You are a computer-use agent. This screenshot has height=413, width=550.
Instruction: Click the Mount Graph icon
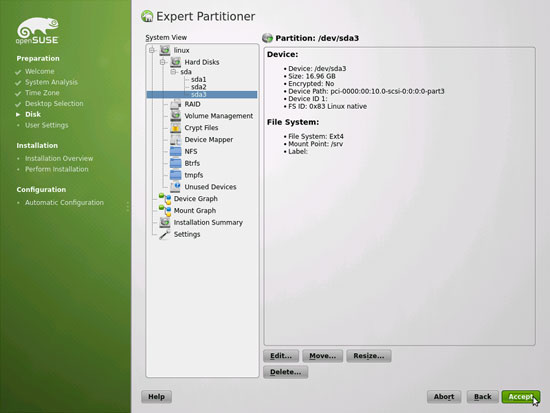coord(165,211)
